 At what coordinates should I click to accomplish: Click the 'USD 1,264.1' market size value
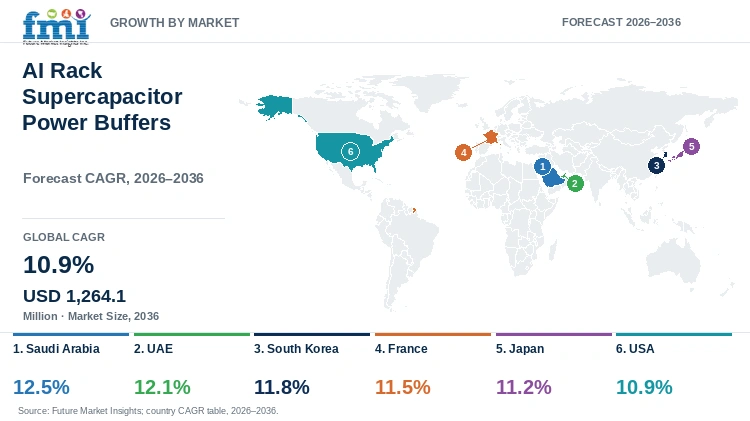tap(75, 296)
